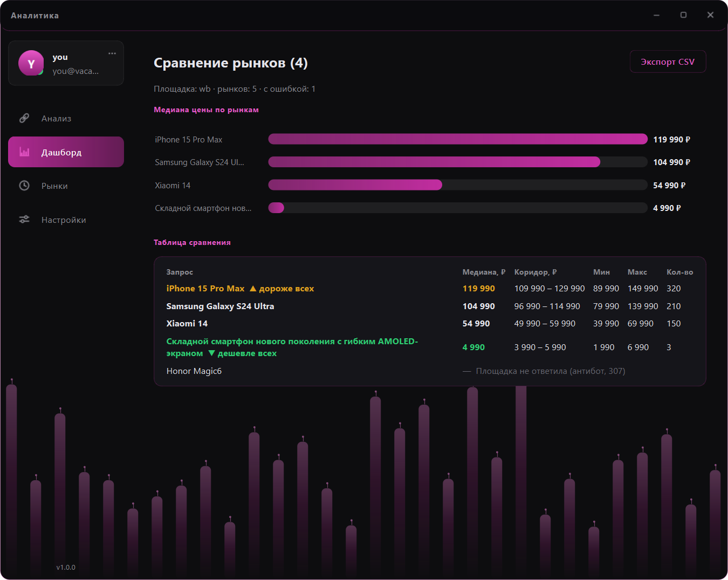Click the Таблица сравнения heading
This screenshot has height=580, width=728.
pos(192,242)
